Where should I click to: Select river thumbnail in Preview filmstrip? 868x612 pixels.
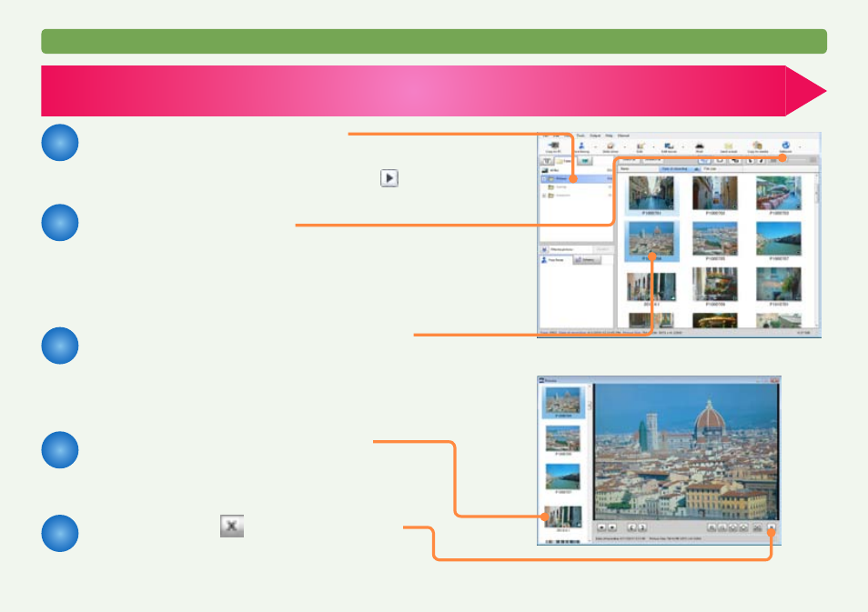tap(563, 477)
